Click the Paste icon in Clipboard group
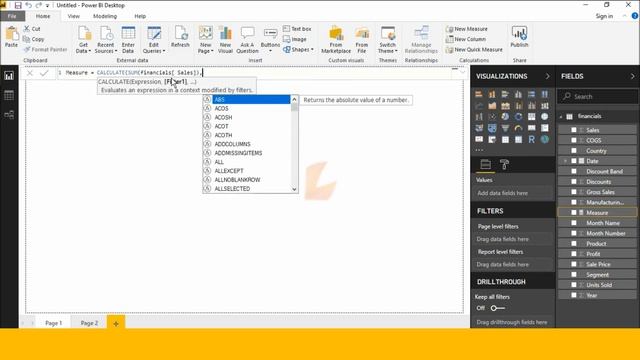640x360 pixels. [11, 37]
